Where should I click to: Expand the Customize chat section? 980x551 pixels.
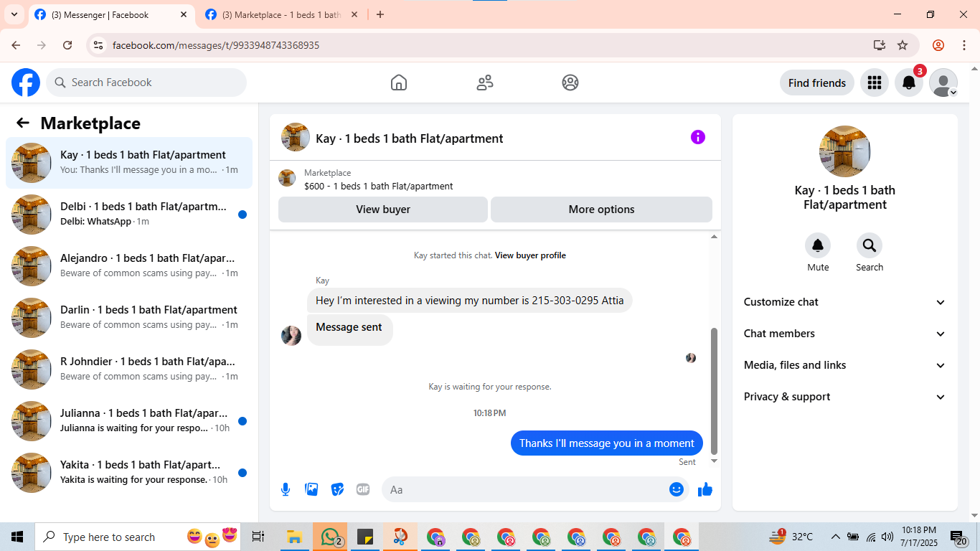845,302
